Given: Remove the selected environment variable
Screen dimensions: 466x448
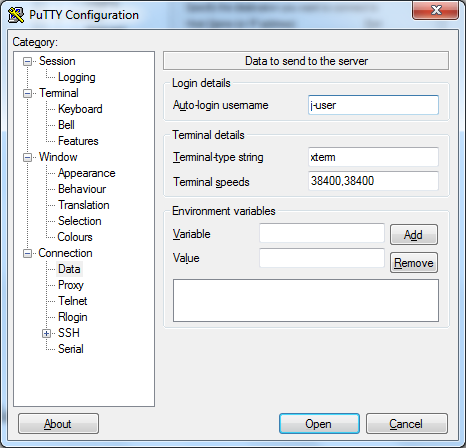Looking at the screenshot, I should coord(414,263).
